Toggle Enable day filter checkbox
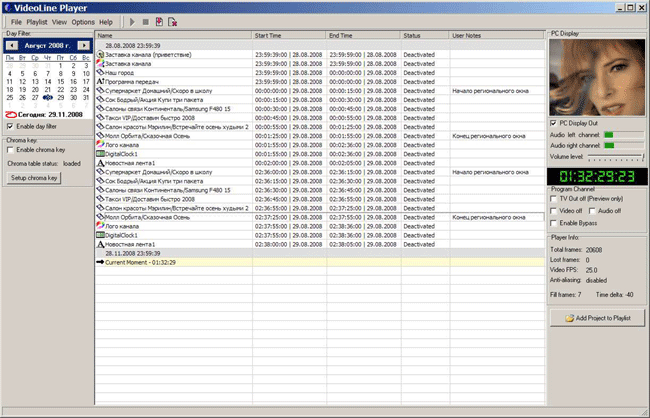The height and width of the screenshot is (418, 650). [10, 126]
